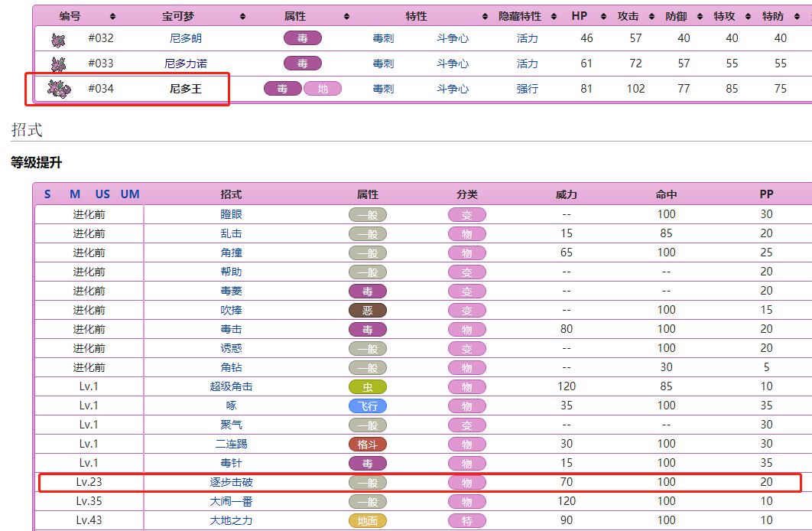The image size is (812, 531).
Task: Sort by 特防 column using its arrow
Action: click(797, 17)
